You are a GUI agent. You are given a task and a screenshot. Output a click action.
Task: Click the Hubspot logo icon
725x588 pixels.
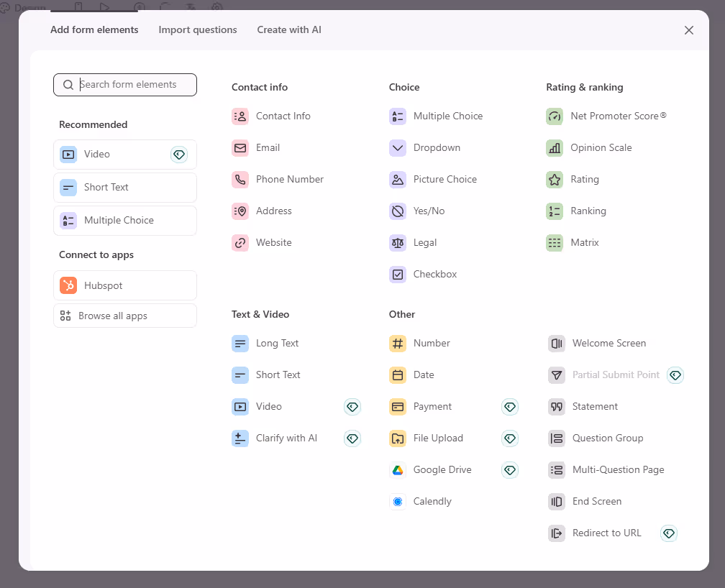click(x=68, y=285)
